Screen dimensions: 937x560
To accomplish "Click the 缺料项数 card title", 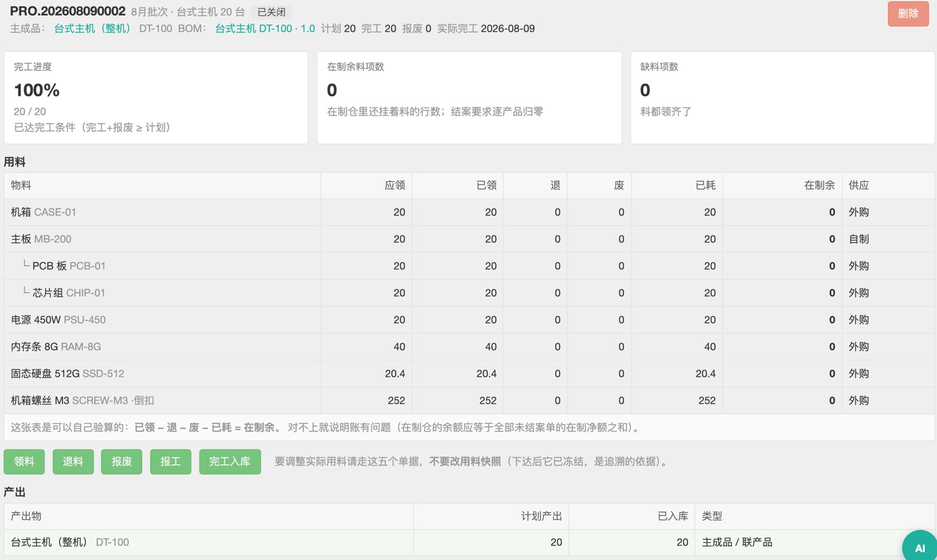I will click(x=659, y=67).
